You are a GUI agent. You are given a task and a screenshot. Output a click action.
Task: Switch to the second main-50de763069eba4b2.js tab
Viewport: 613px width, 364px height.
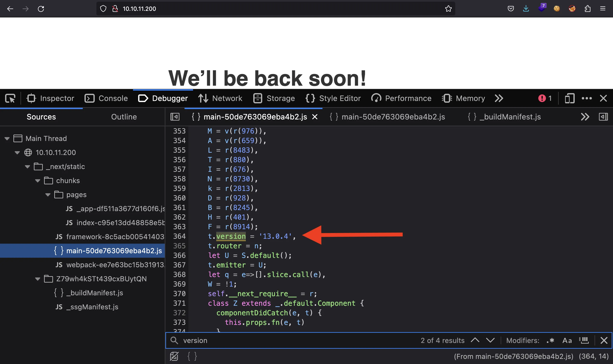pyautogui.click(x=387, y=117)
